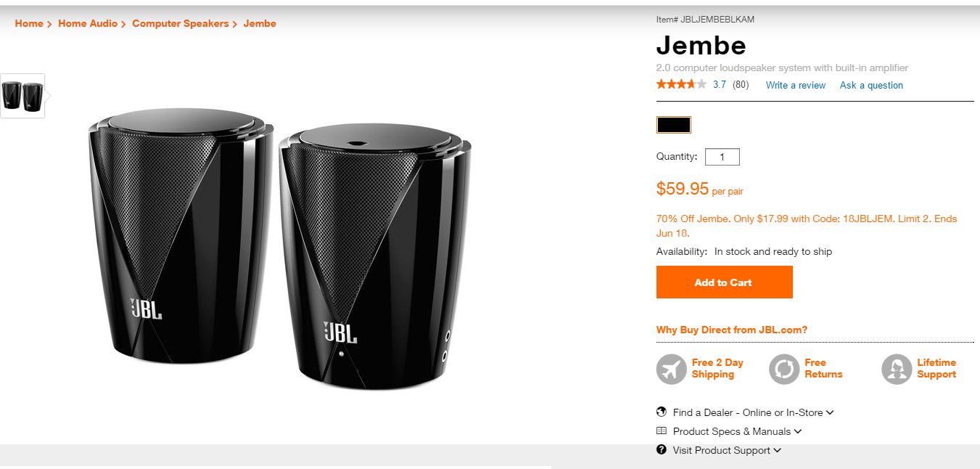Click the star rating icons

click(680, 84)
